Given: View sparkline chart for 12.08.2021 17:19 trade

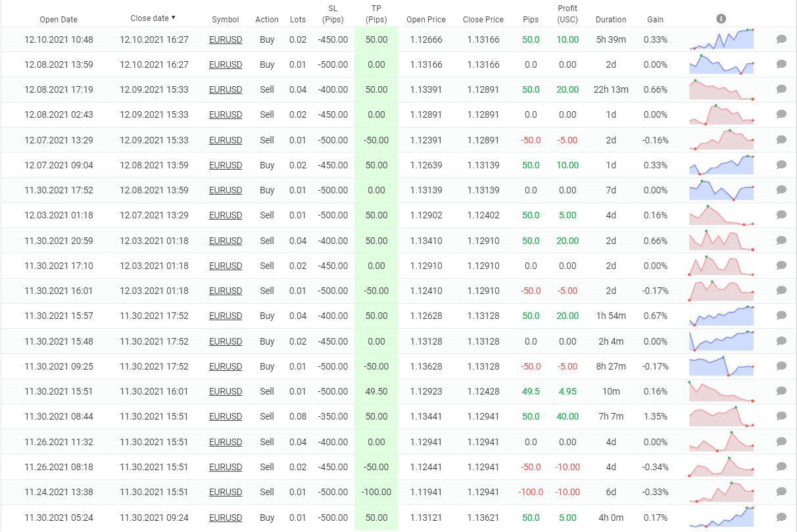Looking at the screenshot, I should [721, 89].
